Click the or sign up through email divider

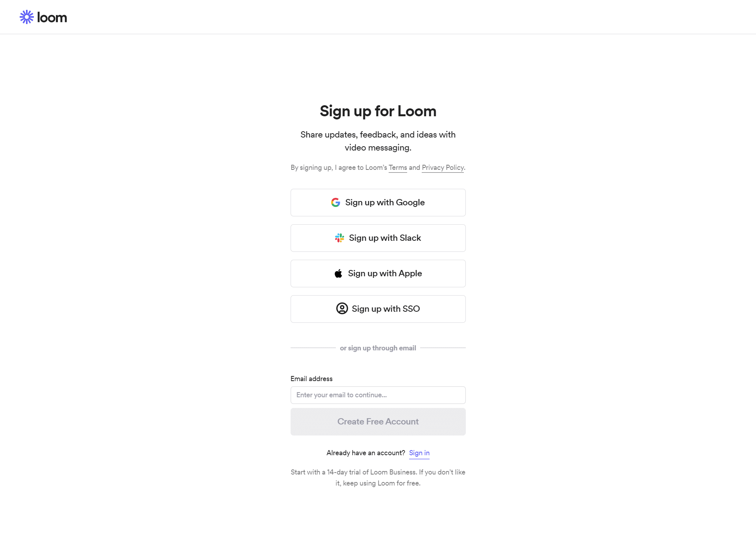click(378, 348)
